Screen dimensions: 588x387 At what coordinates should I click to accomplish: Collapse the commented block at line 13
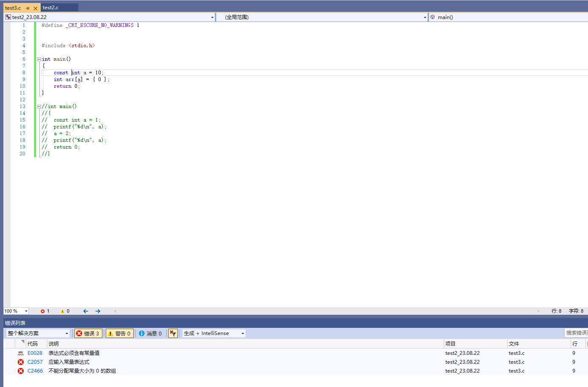[39, 106]
